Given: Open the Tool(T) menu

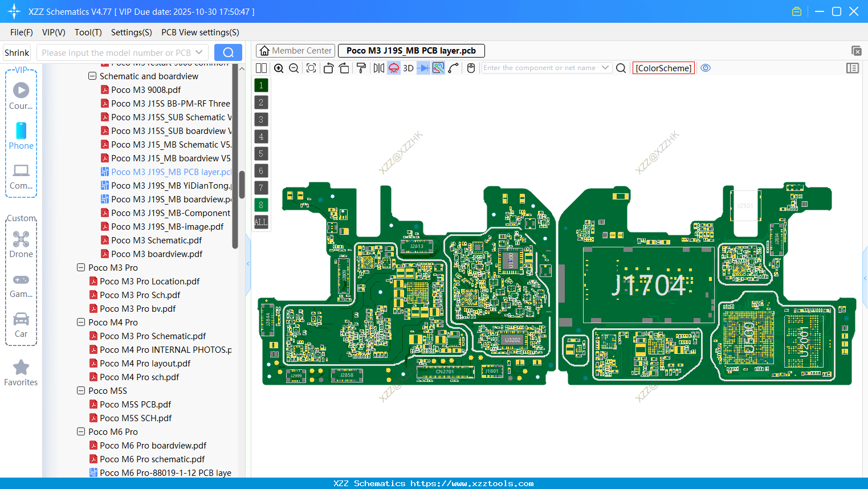Looking at the screenshot, I should coord(88,32).
